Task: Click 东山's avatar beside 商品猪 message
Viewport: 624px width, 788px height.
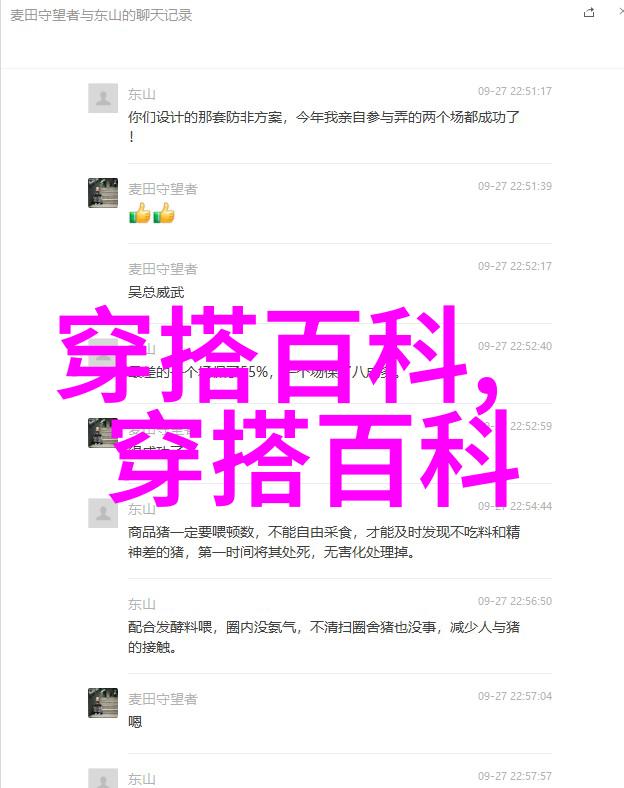Action: pos(103,513)
